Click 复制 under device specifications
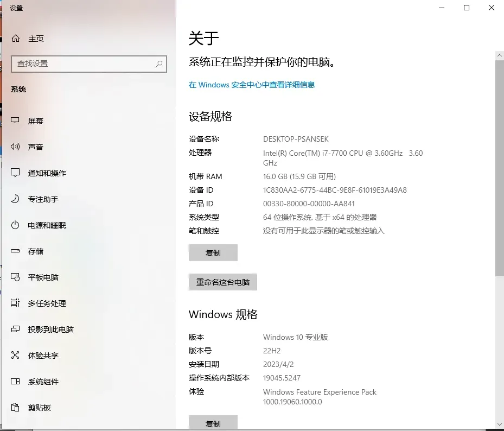The width and height of the screenshot is (504, 431). pos(213,253)
